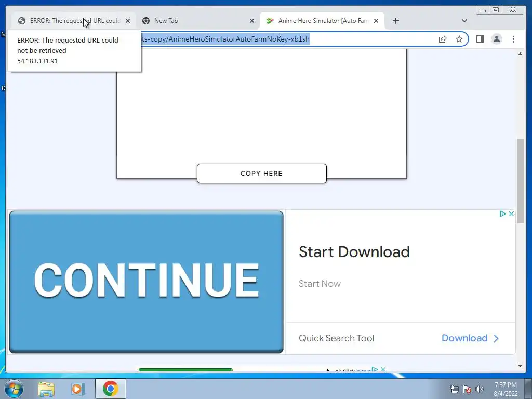Image resolution: width=532 pixels, height=399 pixels.
Task: Click the Chrome favicon on New Tab
Action: [146, 21]
